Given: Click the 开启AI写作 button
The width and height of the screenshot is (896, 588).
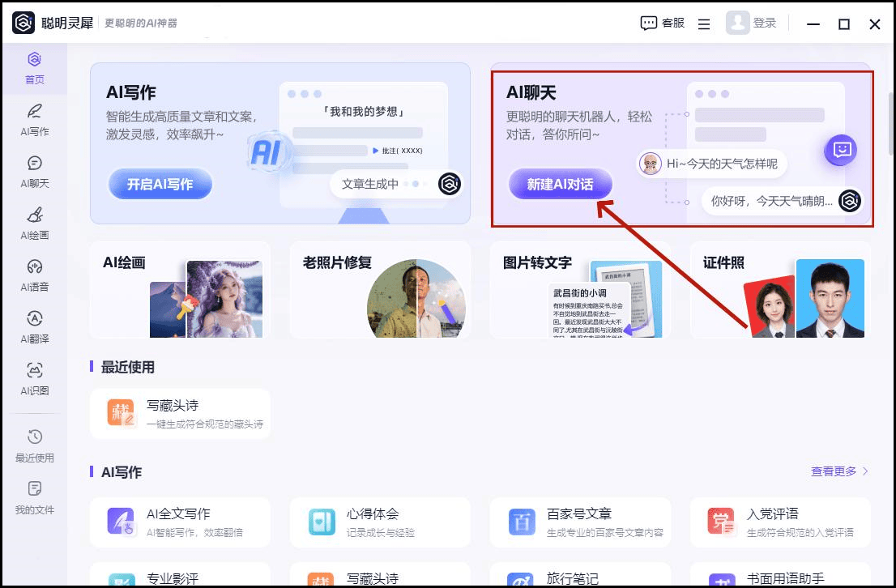Looking at the screenshot, I should (x=160, y=184).
